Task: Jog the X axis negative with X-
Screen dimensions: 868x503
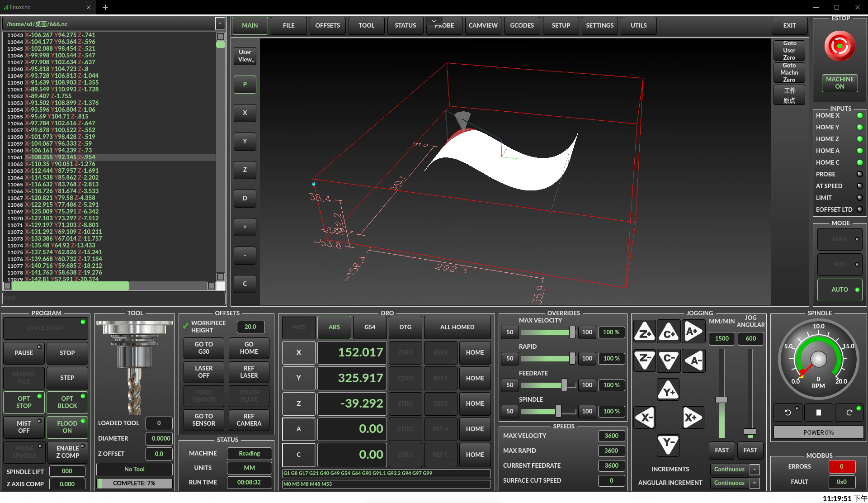Action: [644, 417]
